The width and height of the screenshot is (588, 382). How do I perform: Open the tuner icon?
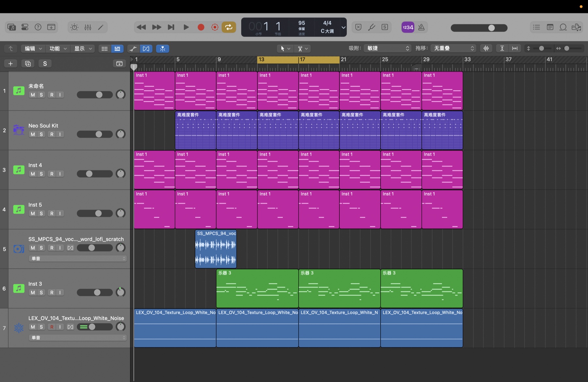tap(372, 27)
